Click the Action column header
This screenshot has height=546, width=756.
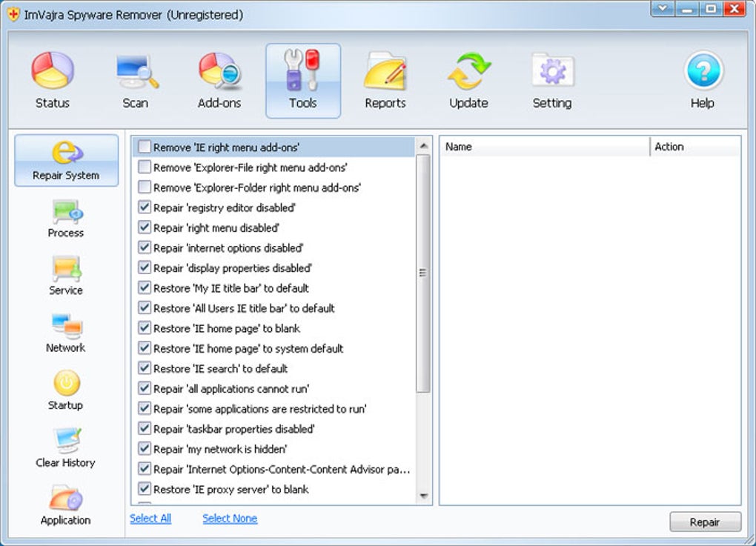click(x=694, y=147)
